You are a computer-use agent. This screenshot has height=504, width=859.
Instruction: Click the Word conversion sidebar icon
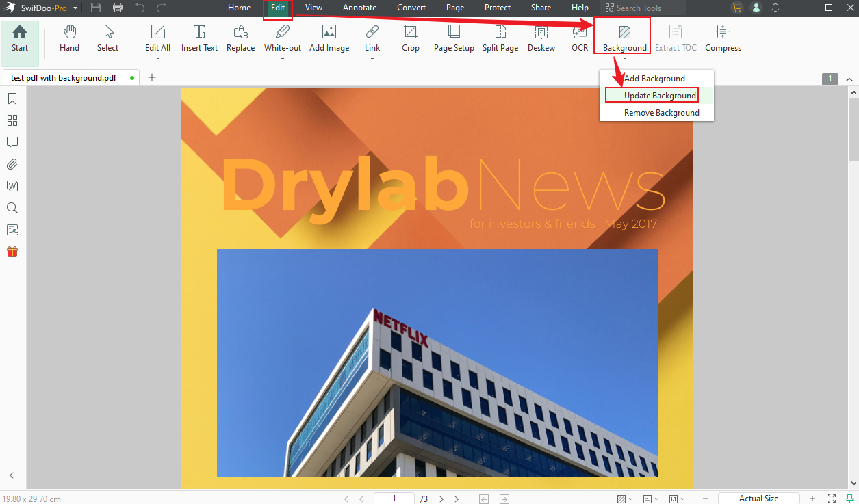click(12, 186)
